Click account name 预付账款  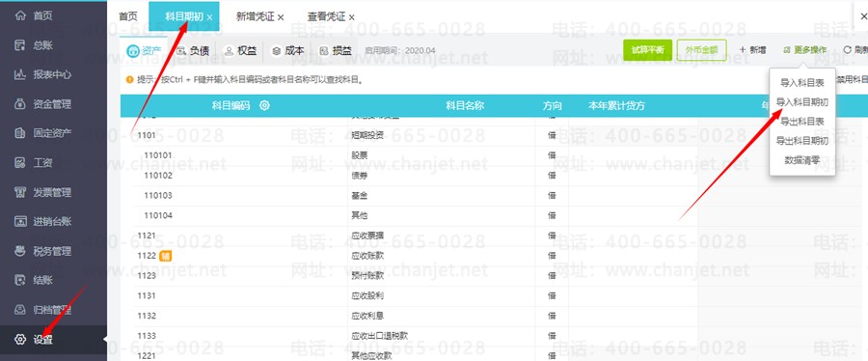click(x=367, y=276)
